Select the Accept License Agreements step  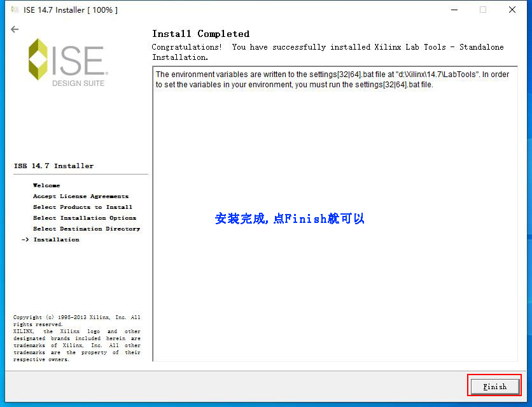coord(80,196)
